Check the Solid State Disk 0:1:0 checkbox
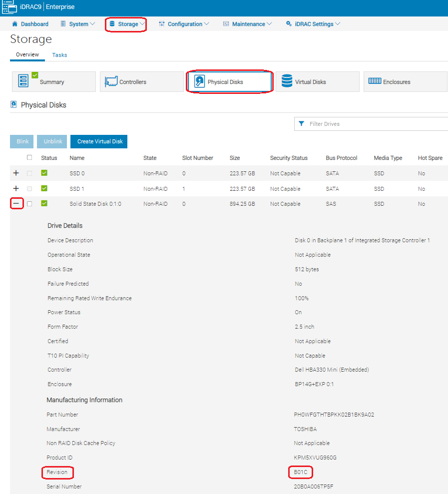 pyautogui.click(x=29, y=204)
